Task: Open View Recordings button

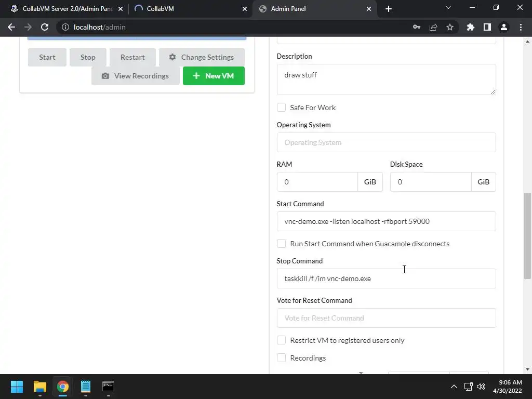Action: coord(136,76)
